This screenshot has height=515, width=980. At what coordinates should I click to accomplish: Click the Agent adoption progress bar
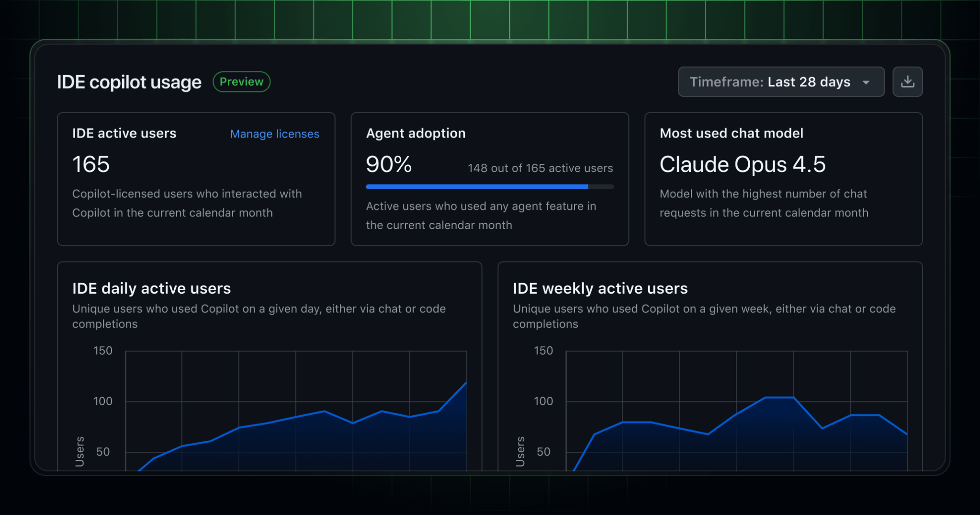coord(489,186)
